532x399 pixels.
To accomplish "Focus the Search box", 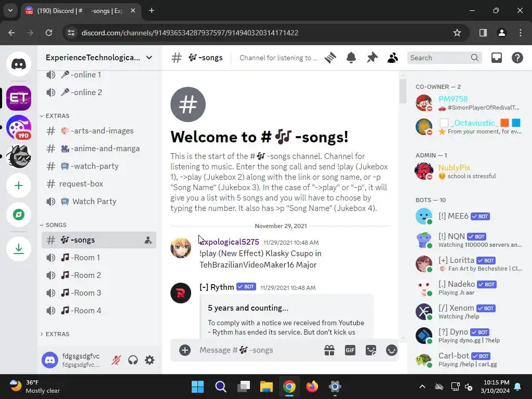I will point(444,58).
